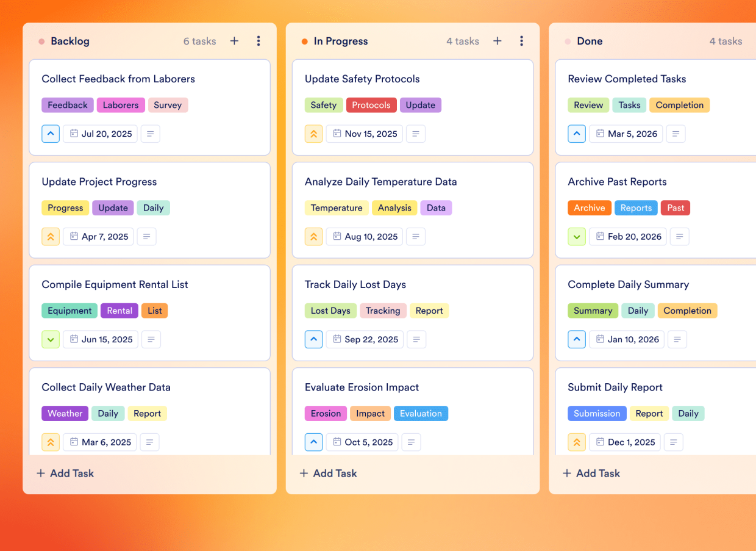The image size is (756, 551).
Task: Open the three-dot menu on the Backlog column
Action: coord(259,41)
